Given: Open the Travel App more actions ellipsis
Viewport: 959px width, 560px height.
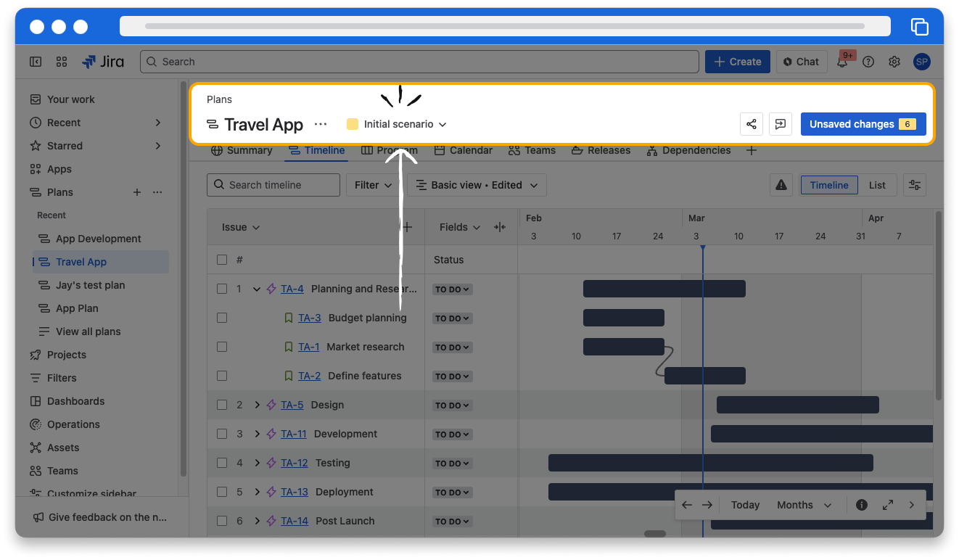Looking at the screenshot, I should click(x=321, y=124).
